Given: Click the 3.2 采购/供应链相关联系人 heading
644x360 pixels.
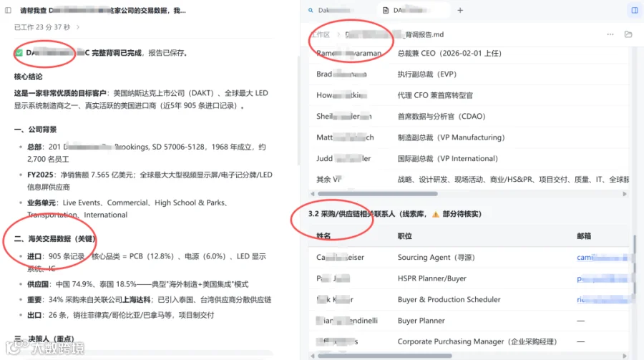Looking at the screenshot, I should (x=395, y=214).
